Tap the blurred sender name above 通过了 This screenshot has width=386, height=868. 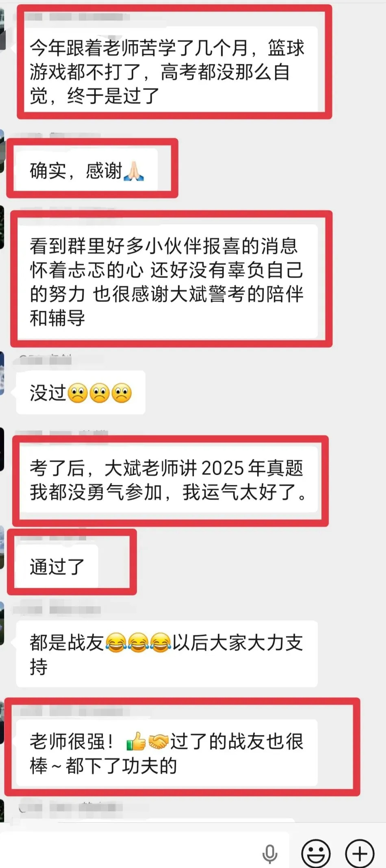pos(53,537)
